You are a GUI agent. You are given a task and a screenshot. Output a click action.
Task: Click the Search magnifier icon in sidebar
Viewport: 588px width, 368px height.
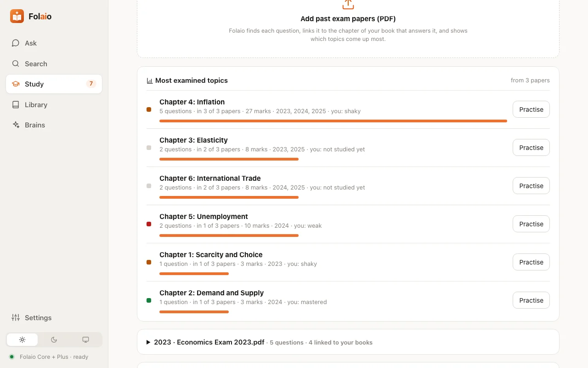click(16, 63)
